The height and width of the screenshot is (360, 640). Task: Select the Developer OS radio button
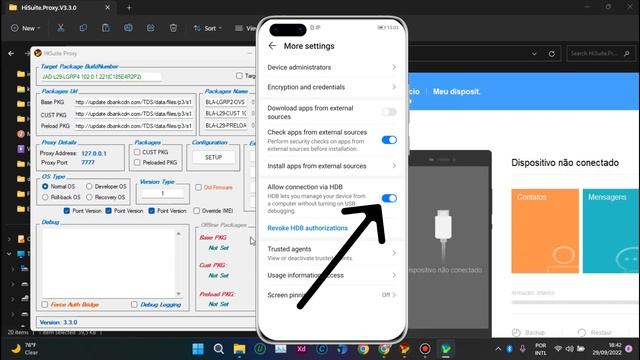(89, 186)
